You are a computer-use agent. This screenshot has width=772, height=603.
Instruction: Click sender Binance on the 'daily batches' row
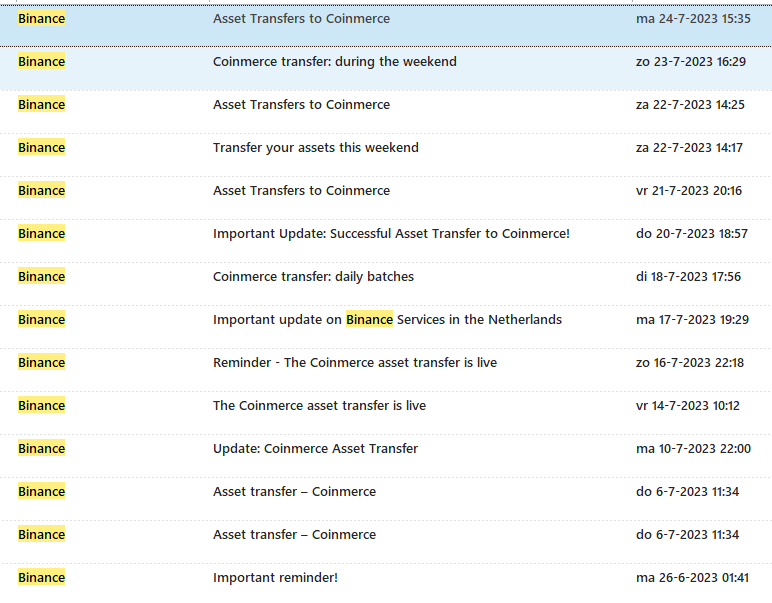click(x=41, y=277)
